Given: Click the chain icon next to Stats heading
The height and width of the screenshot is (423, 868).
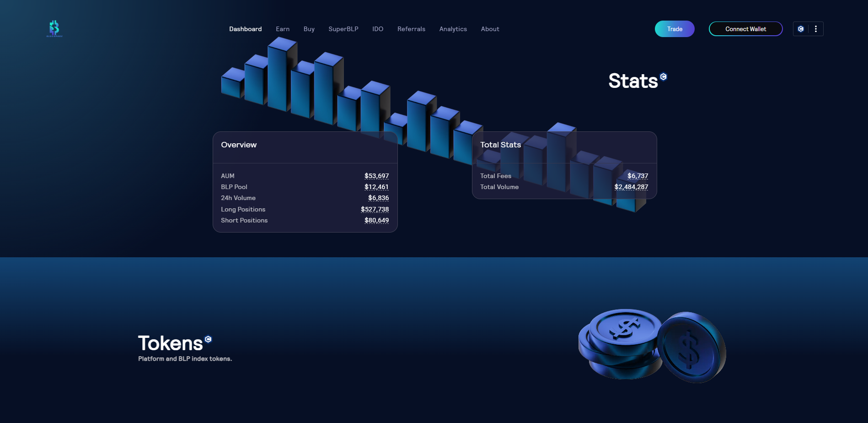Looking at the screenshot, I should [664, 76].
